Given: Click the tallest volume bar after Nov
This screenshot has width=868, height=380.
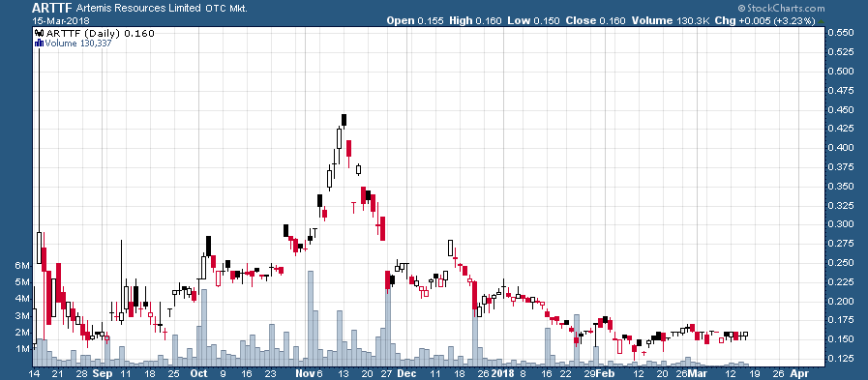Looking at the screenshot, I should click(310, 318).
